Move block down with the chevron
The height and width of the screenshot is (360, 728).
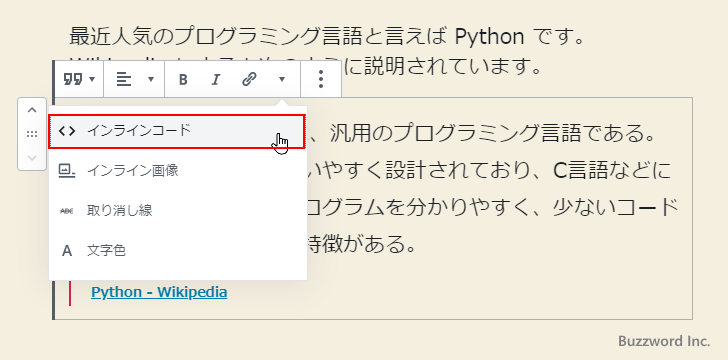click(32, 158)
